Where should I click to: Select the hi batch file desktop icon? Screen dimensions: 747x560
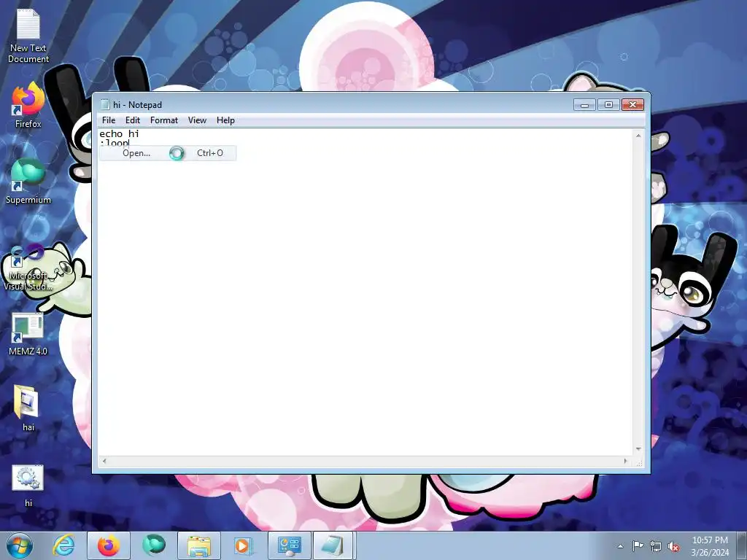(x=28, y=486)
